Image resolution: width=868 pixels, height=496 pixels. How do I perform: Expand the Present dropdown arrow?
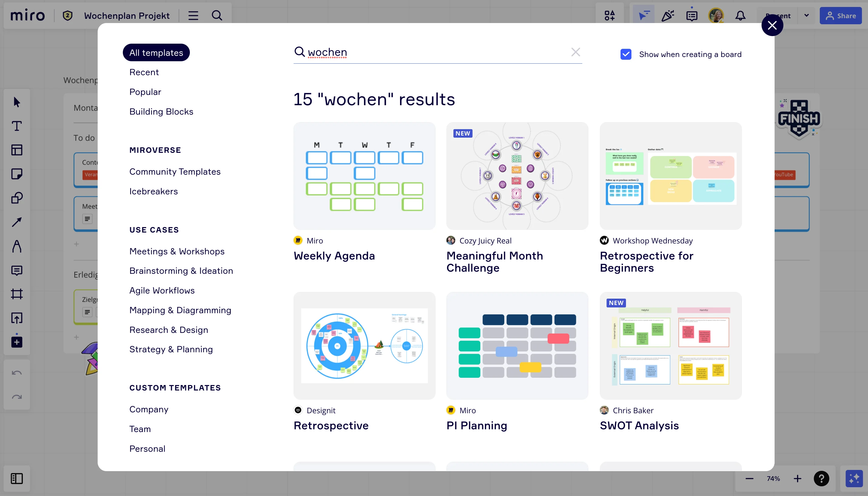click(x=806, y=16)
